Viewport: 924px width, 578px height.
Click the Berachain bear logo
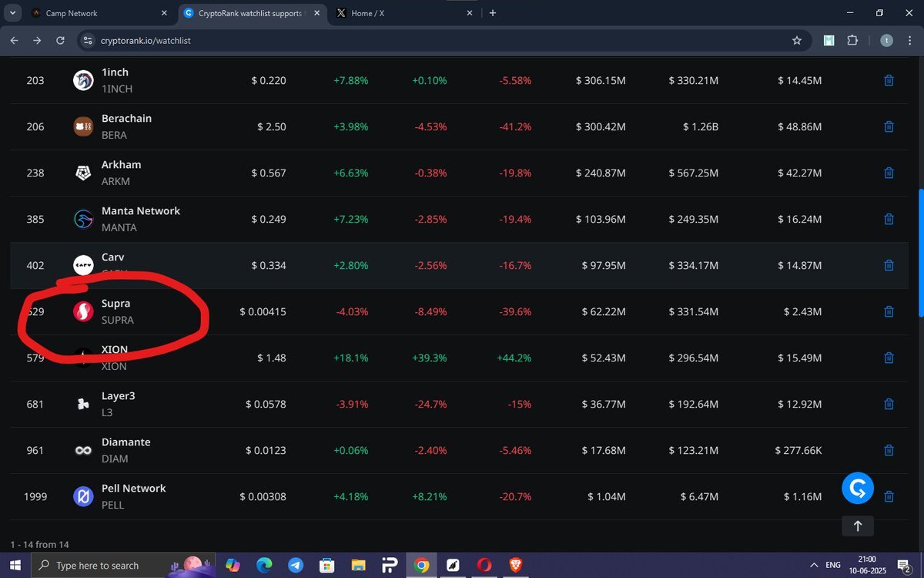[x=83, y=126]
